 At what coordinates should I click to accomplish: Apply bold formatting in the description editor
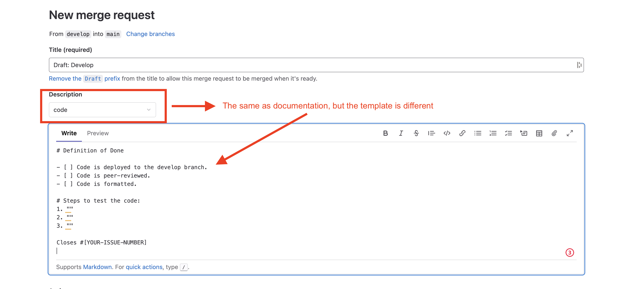coord(385,133)
